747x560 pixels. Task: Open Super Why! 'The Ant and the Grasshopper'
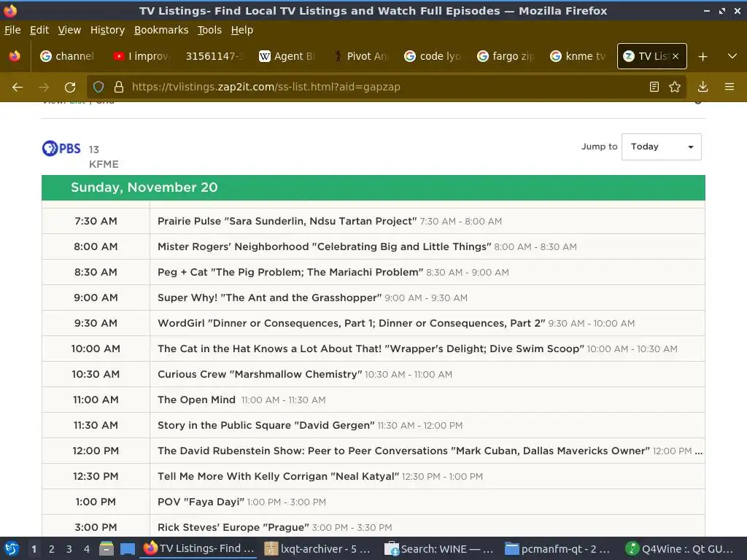click(270, 297)
